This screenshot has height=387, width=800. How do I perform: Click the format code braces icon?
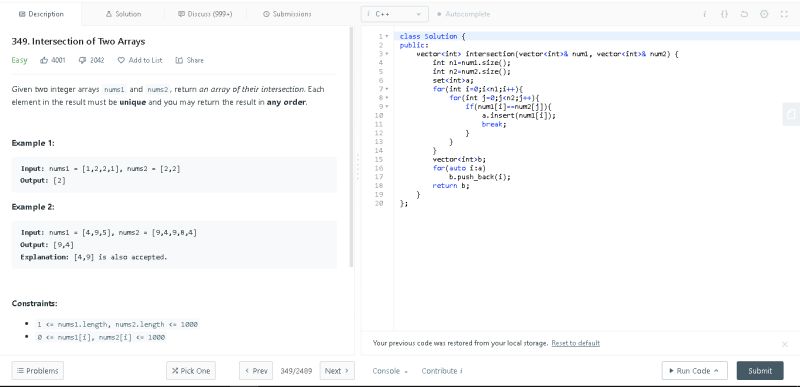[724, 14]
